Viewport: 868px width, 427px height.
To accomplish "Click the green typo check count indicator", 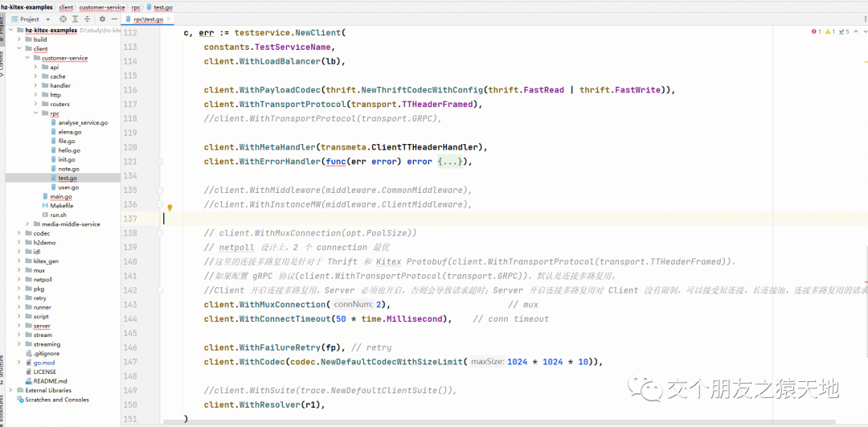I will tap(844, 32).
